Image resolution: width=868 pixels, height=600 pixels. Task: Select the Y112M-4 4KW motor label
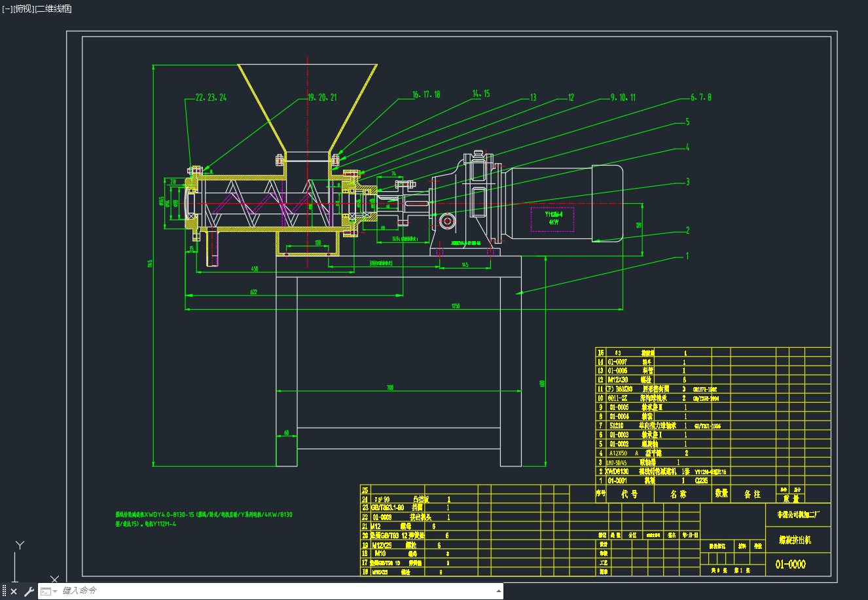pos(554,217)
